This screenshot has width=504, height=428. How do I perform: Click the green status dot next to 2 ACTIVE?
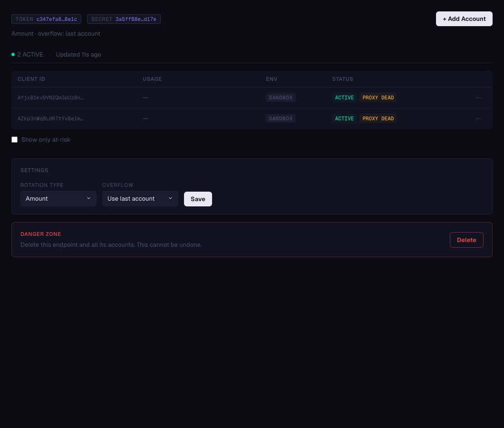13,54
